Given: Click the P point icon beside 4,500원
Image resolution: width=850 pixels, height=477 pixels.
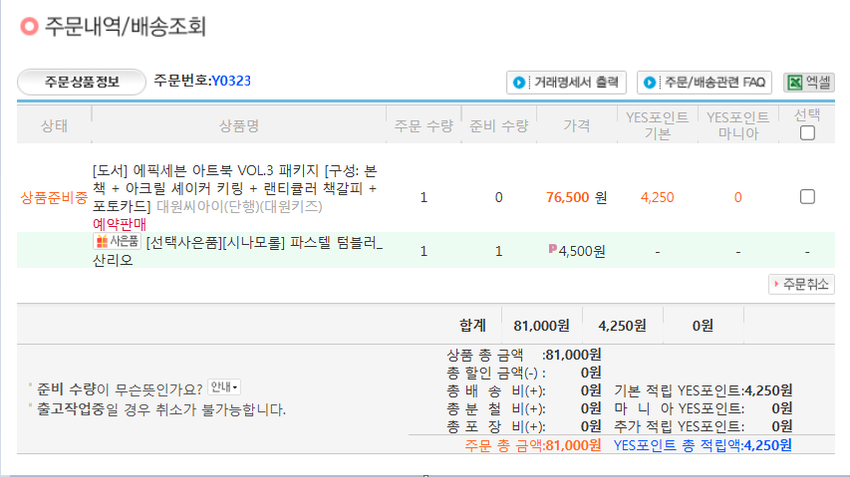Looking at the screenshot, I should tap(552, 251).
